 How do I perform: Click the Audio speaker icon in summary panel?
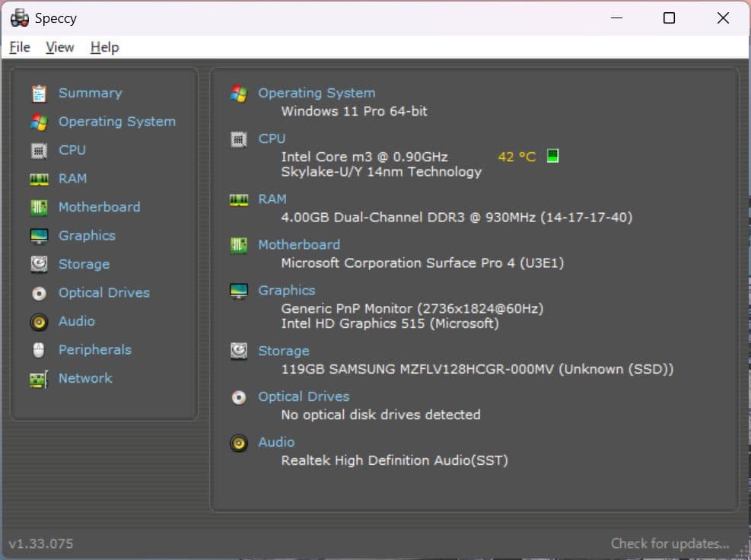[238, 443]
